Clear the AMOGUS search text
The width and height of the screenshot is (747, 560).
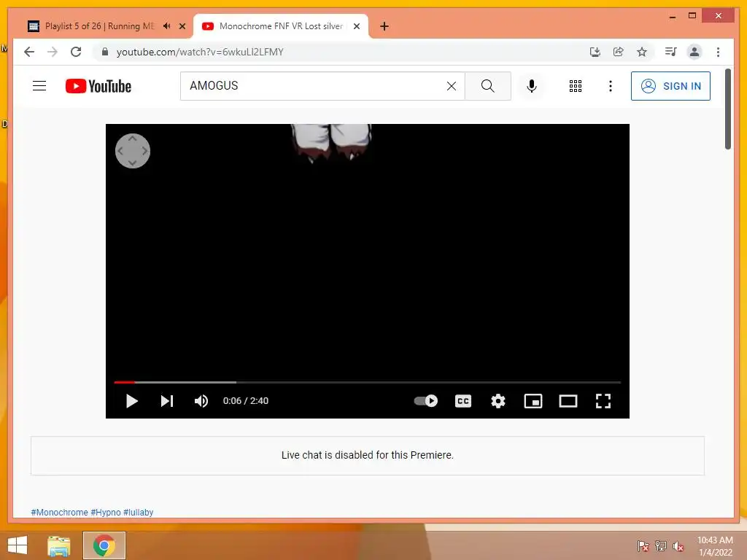451,86
